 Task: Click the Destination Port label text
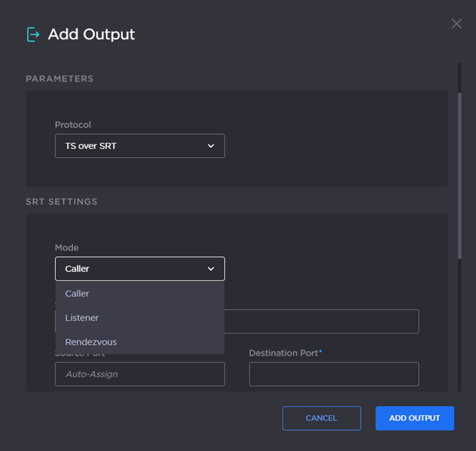[283, 353]
